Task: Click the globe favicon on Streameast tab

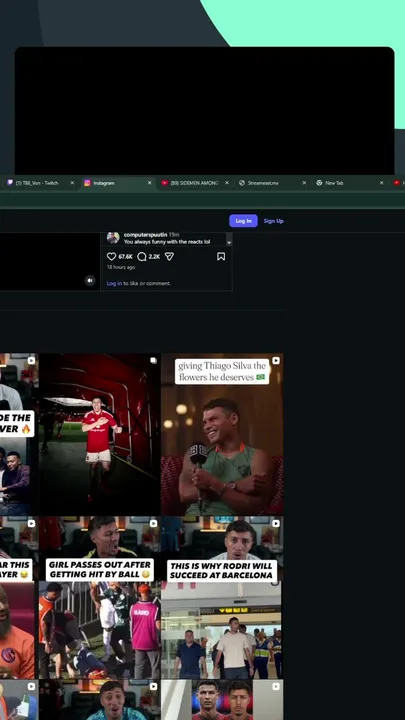Action: (x=242, y=183)
